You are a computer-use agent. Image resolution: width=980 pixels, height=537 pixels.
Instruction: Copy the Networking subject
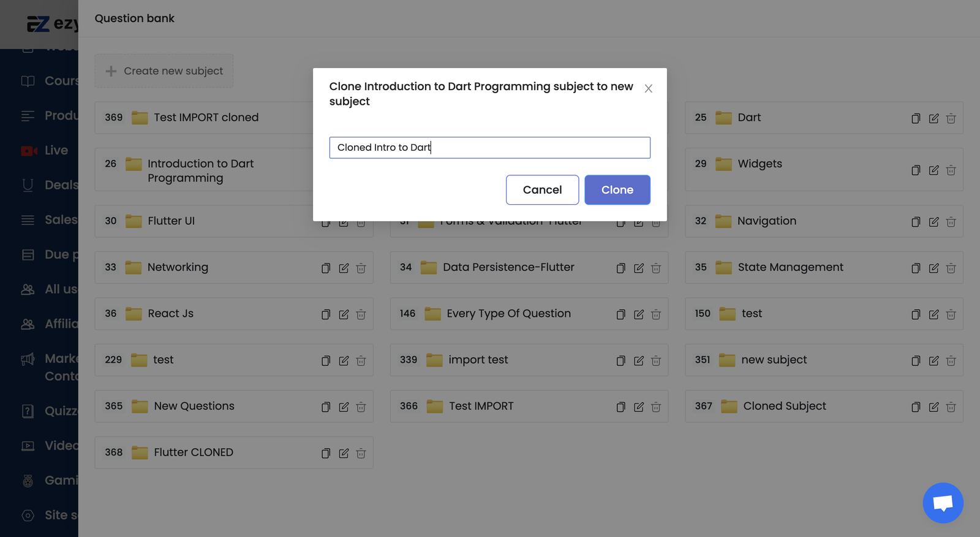tap(326, 268)
